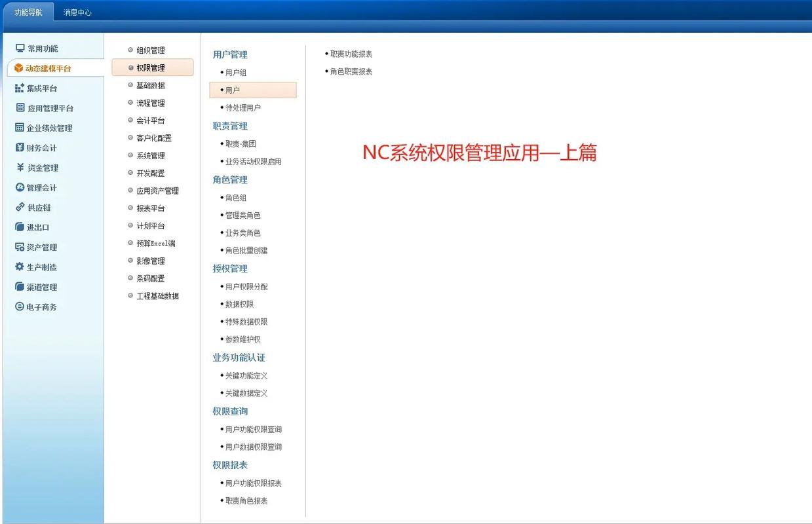Open the 待处理用户 link

(243, 107)
